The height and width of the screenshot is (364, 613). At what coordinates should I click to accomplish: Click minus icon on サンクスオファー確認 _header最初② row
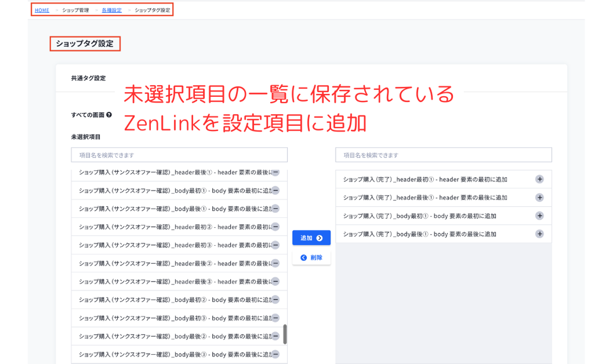pos(275,227)
